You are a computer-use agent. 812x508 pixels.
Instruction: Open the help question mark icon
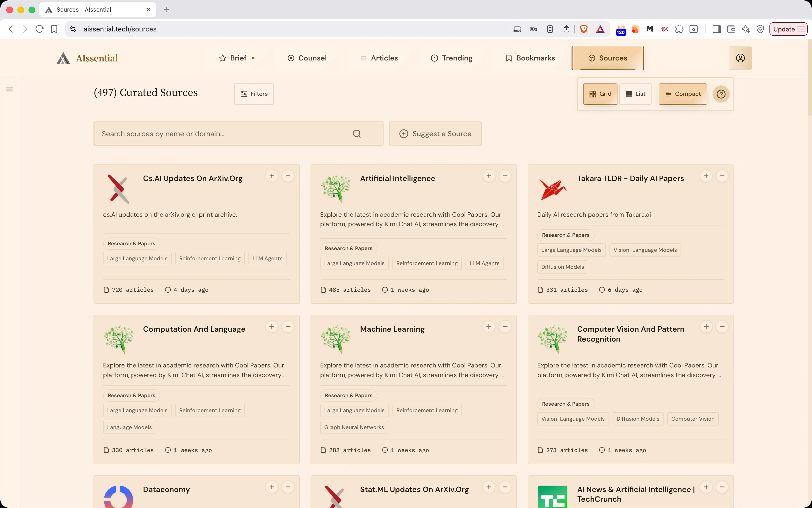(721, 94)
